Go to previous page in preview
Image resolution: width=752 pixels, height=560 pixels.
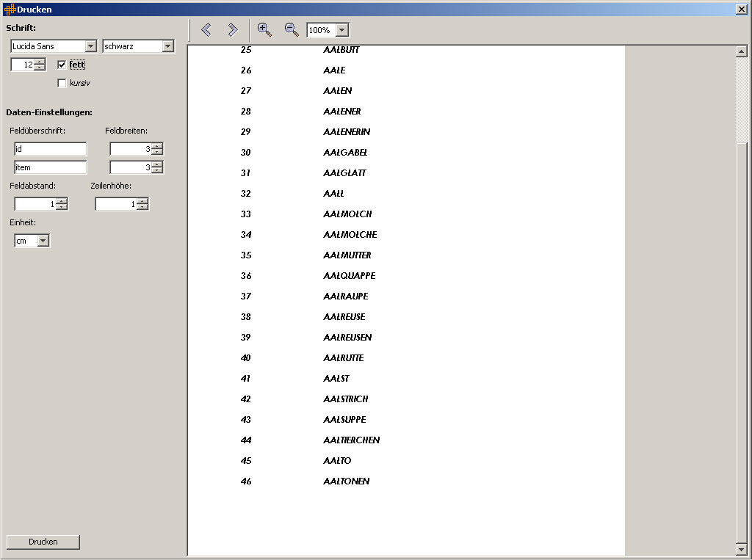tap(206, 29)
